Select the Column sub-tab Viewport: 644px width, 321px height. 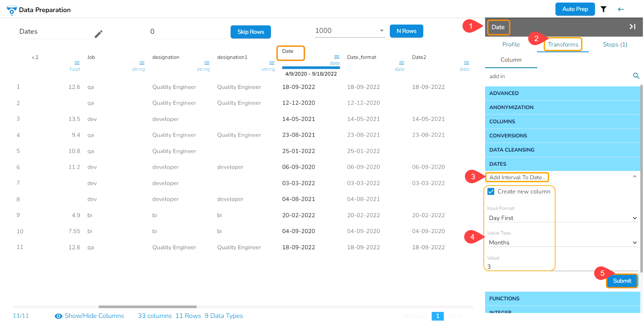pos(511,60)
